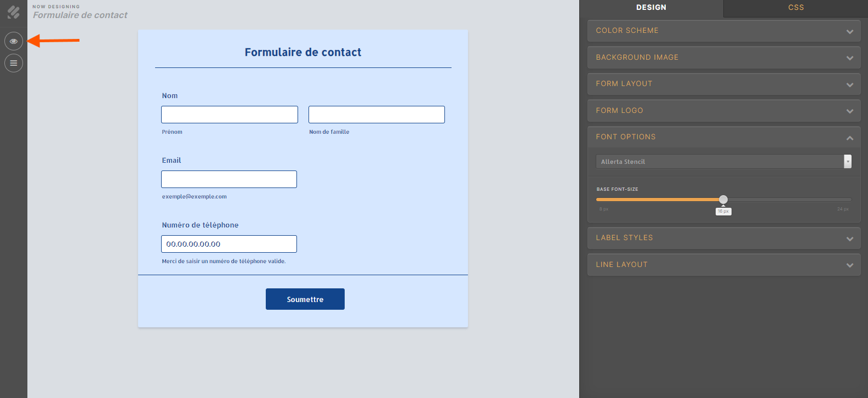Screen dimensions: 868x398
Task: Select the Design tab
Action: coord(651,8)
